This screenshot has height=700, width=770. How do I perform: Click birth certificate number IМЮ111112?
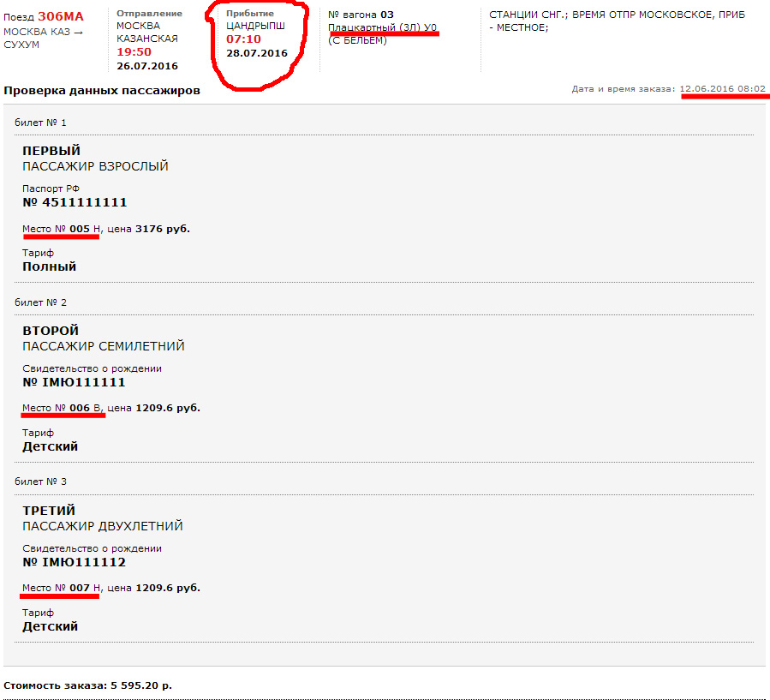coord(74,562)
